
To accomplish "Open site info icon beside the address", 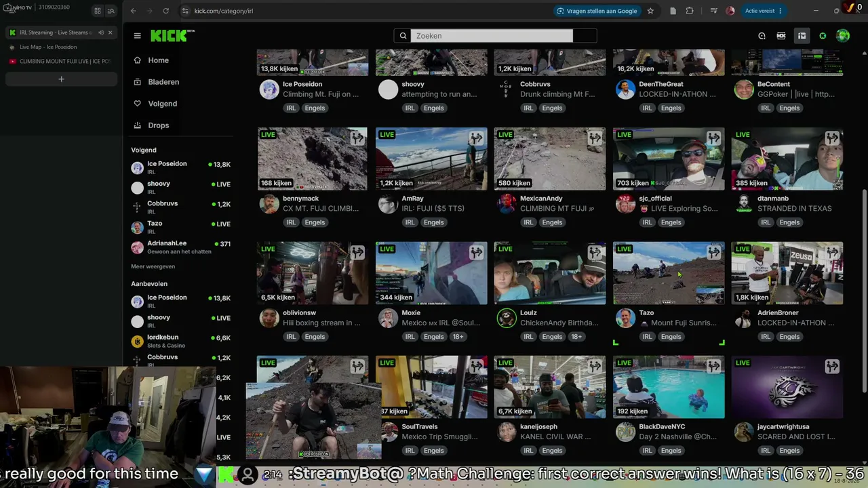I will coord(184,11).
